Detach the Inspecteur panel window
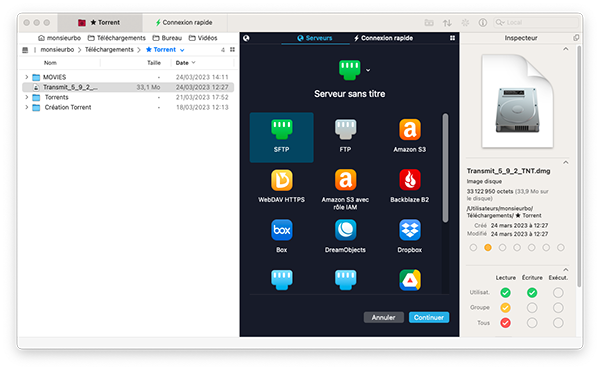Viewport: 600px width, 370px height. coord(576,37)
